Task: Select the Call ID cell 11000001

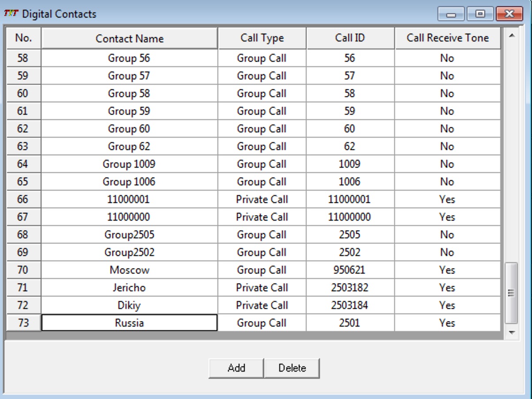Action: (x=350, y=199)
